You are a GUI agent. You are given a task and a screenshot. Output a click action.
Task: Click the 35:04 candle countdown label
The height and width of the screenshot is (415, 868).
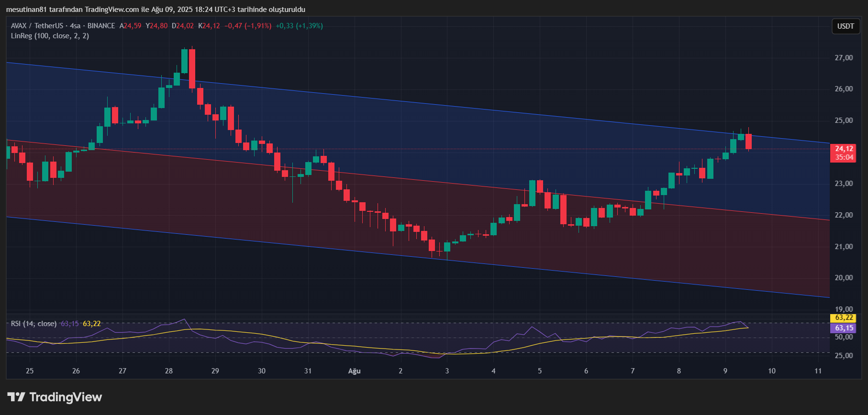[844, 157]
